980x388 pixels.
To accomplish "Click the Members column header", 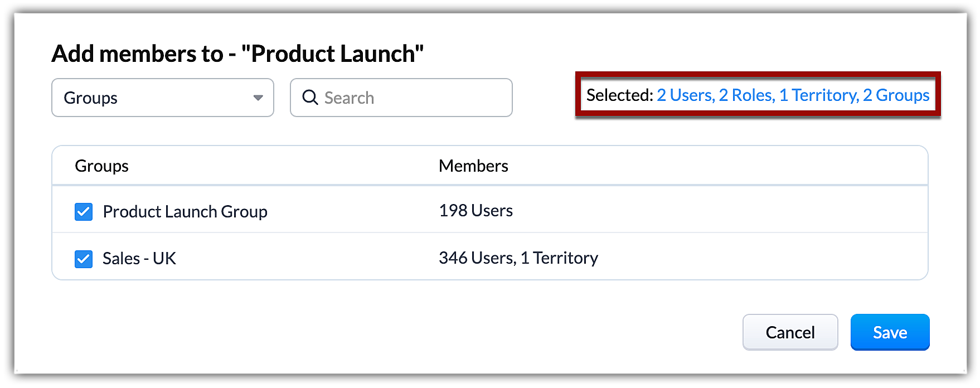I will click(473, 166).
